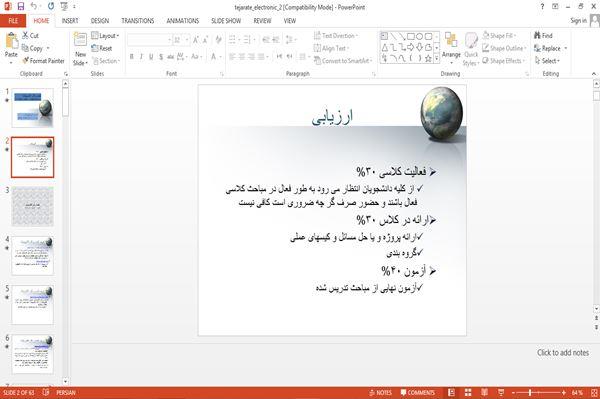The width and height of the screenshot is (600, 399).
Task: Toggle Comments pane in status bar
Action: pyautogui.click(x=417, y=392)
